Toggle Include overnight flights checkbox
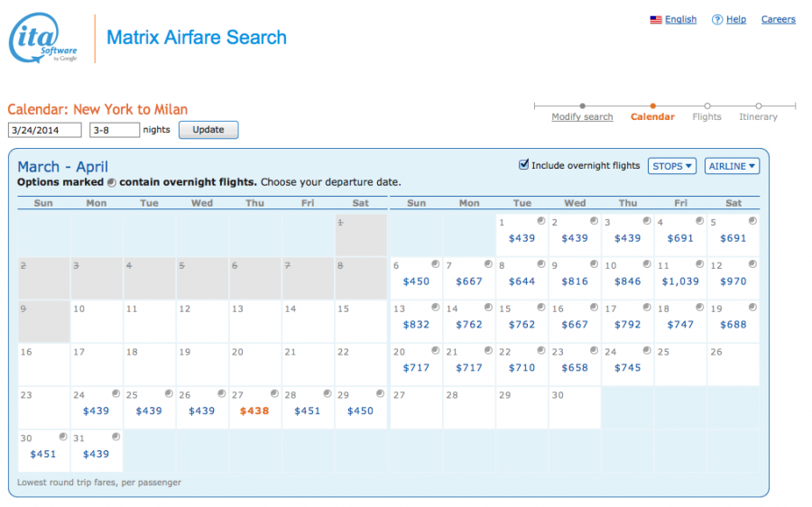The image size is (812, 507). [524, 164]
